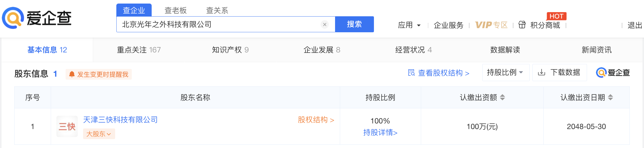Clear the search box with the X icon
This screenshot has height=148, width=644.
click(325, 25)
